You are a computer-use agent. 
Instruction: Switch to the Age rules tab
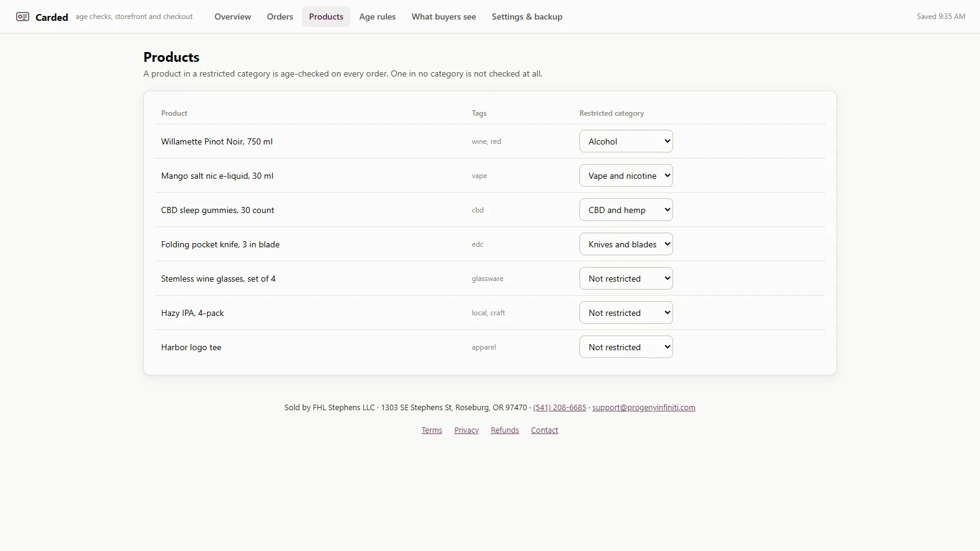pyautogui.click(x=377, y=17)
